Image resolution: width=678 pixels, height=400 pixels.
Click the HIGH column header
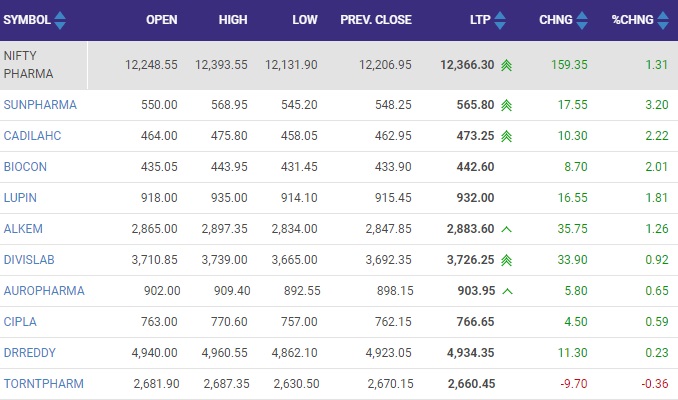233,20
